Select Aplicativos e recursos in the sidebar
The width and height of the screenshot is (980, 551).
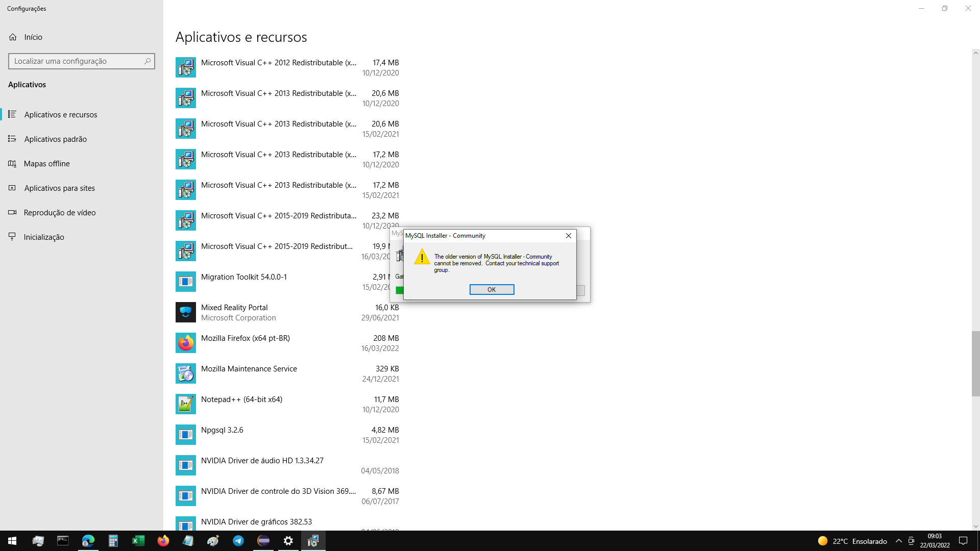(61, 115)
